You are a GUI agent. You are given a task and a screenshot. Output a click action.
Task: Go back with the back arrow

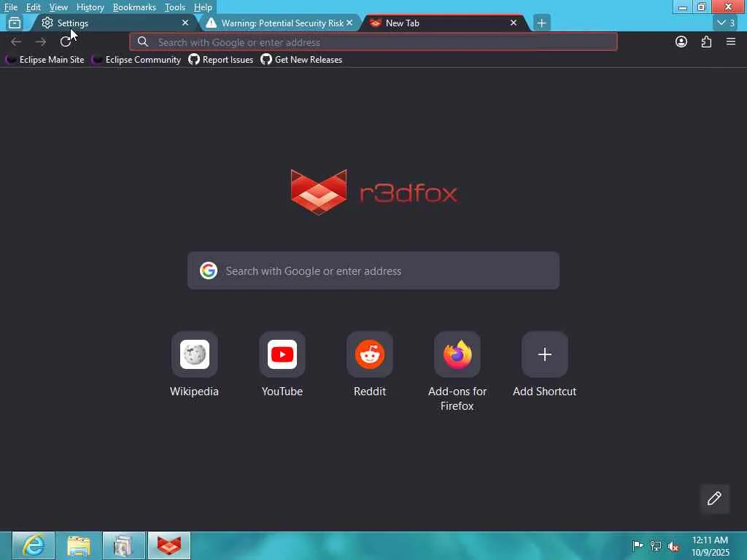coord(16,42)
